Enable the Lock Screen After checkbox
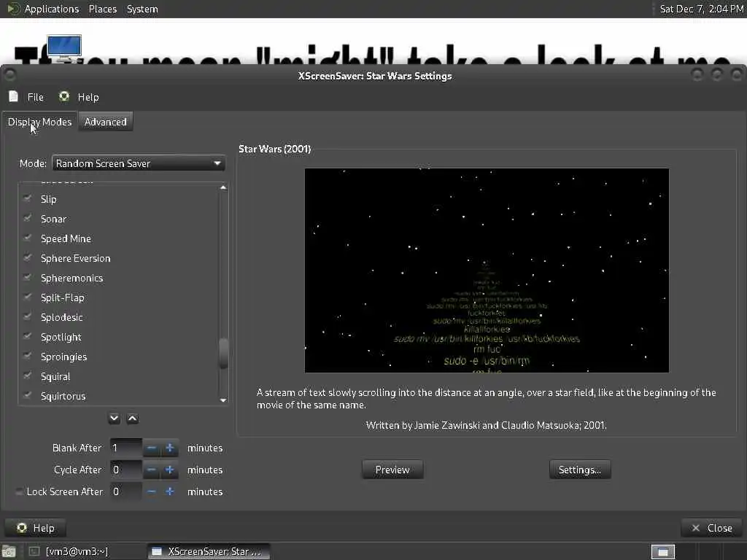This screenshot has width=747, height=560. 19,491
